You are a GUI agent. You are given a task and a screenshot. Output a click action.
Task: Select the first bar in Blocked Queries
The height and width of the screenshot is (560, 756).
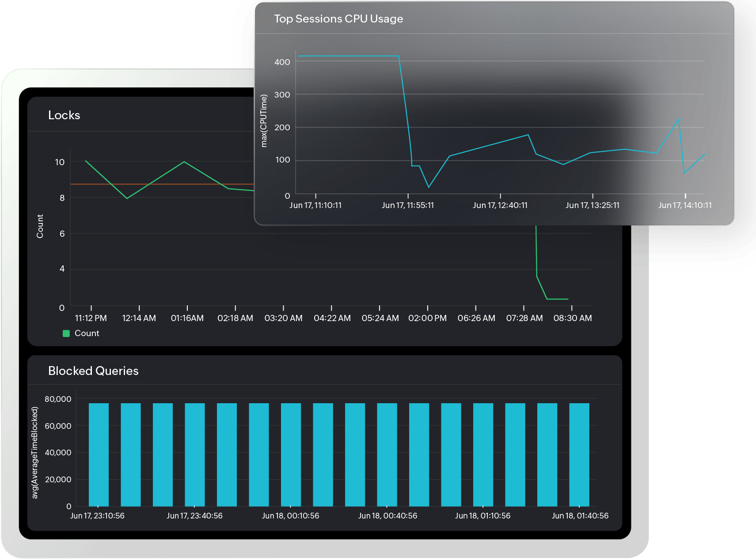tap(99, 455)
